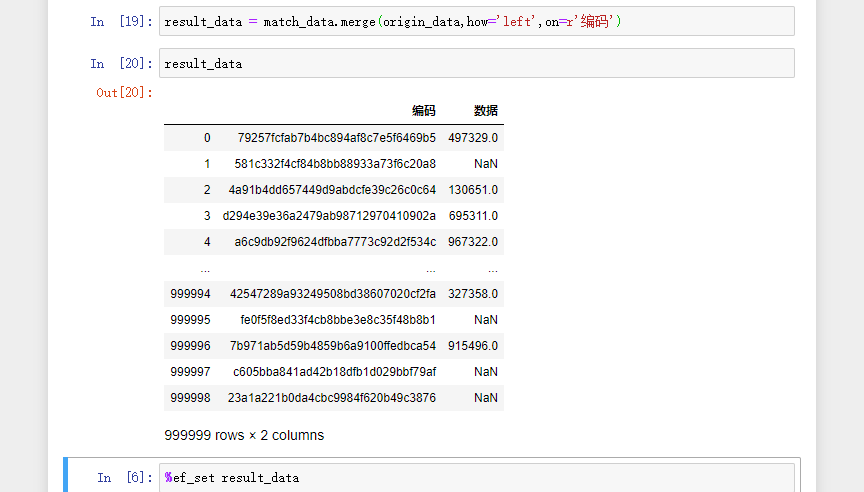Screen dimensions: 864x492
Task: Click code cell In [19] merge statement
Action: (477, 21)
